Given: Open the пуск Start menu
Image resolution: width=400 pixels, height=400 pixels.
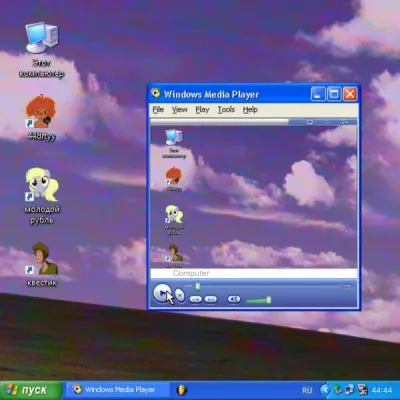Looking at the screenshot, I should [31, 390].
